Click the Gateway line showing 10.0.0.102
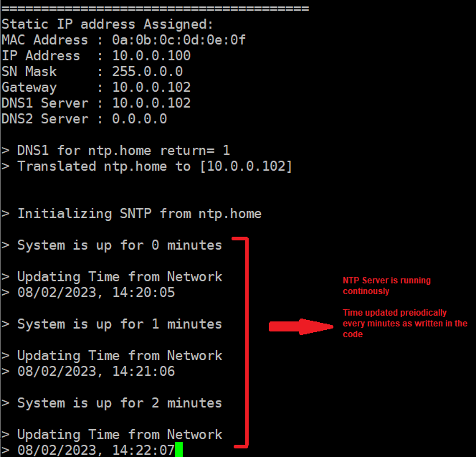Screen dimensions: 476x457 click(96, 88)
